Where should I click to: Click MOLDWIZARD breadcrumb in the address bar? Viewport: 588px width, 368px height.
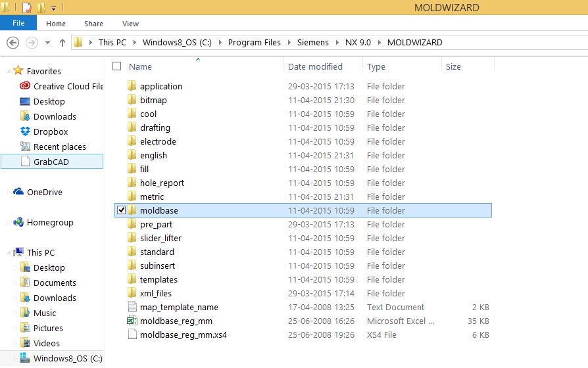[415, 42]
